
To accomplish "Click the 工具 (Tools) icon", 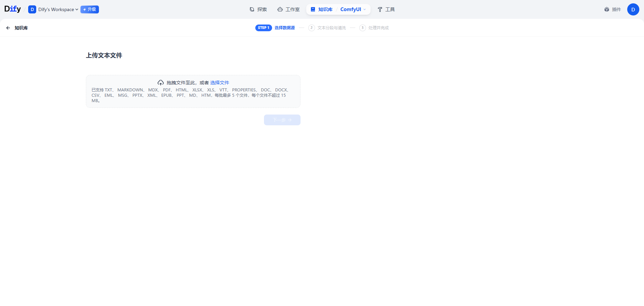I will coord(379,9).
